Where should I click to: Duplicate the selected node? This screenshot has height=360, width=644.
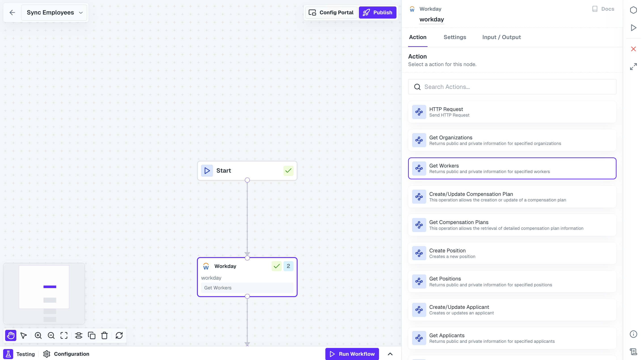pos(92,335)
